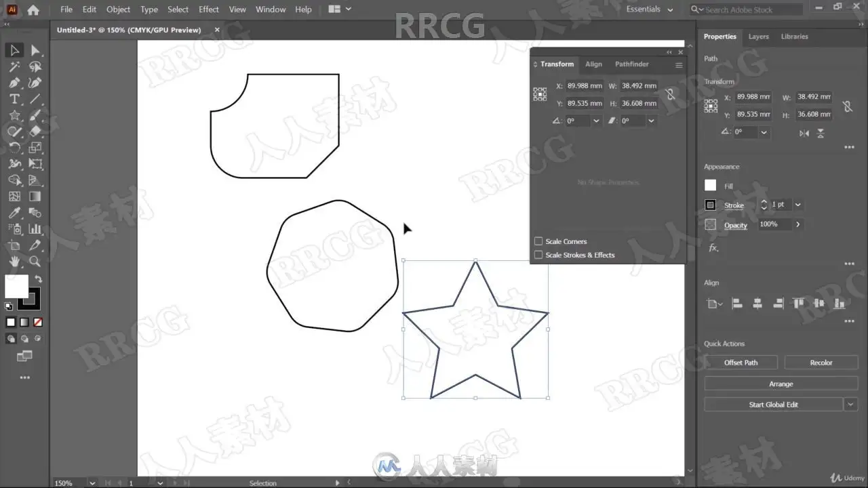Click the Offset Path button

pos(741,363)
